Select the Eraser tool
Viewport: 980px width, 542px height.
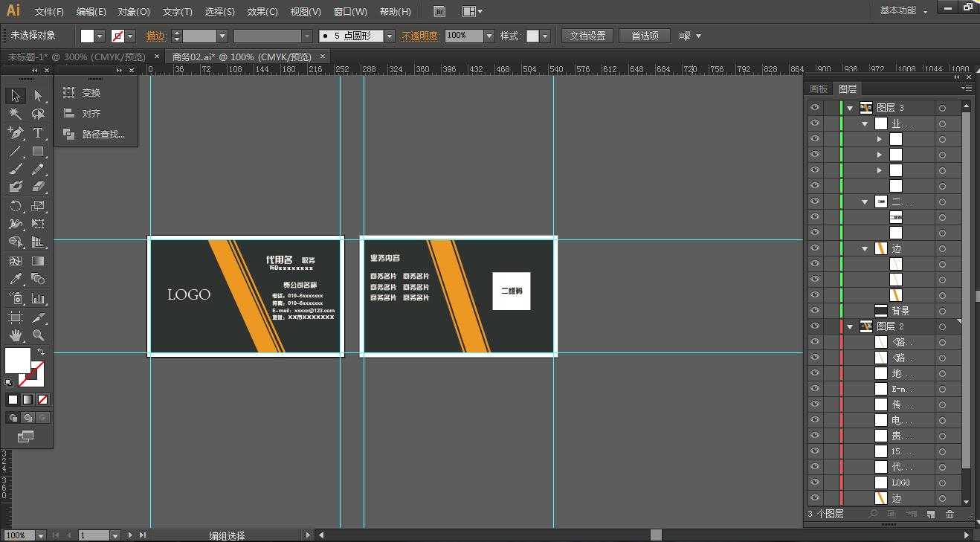pos(38,187)
